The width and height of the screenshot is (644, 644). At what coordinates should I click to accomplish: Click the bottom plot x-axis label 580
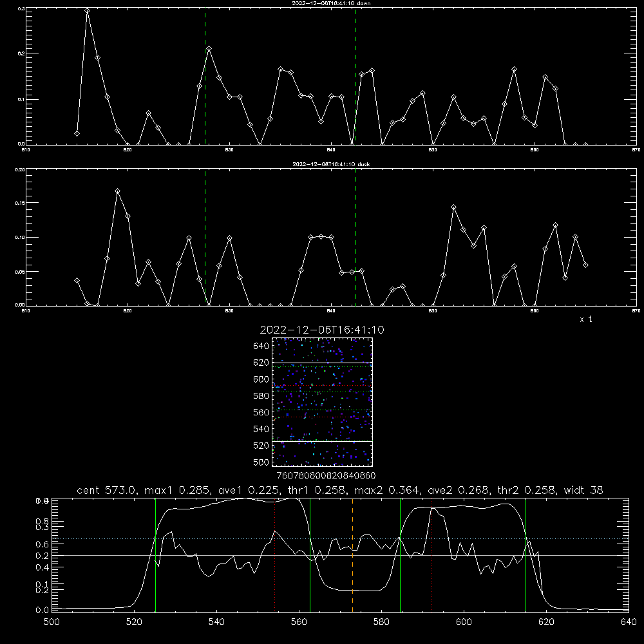pyautogui.click(x=381, y=622)
